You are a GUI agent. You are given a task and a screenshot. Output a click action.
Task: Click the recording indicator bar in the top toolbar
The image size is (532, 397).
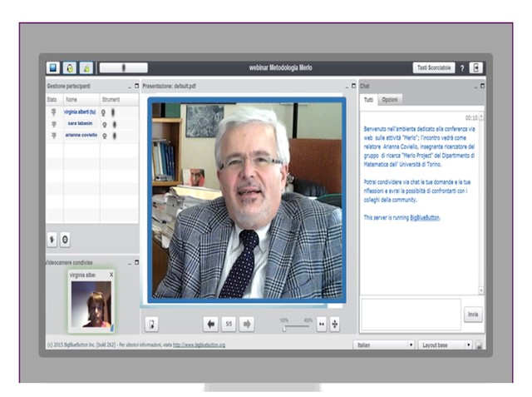click(x=124, y=67)
